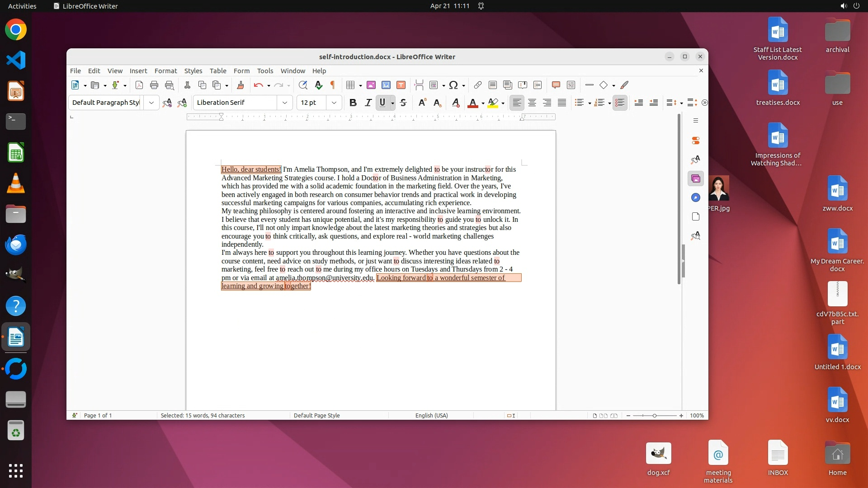
Task: Open Find & Replace tool
Action: [303, 85]
